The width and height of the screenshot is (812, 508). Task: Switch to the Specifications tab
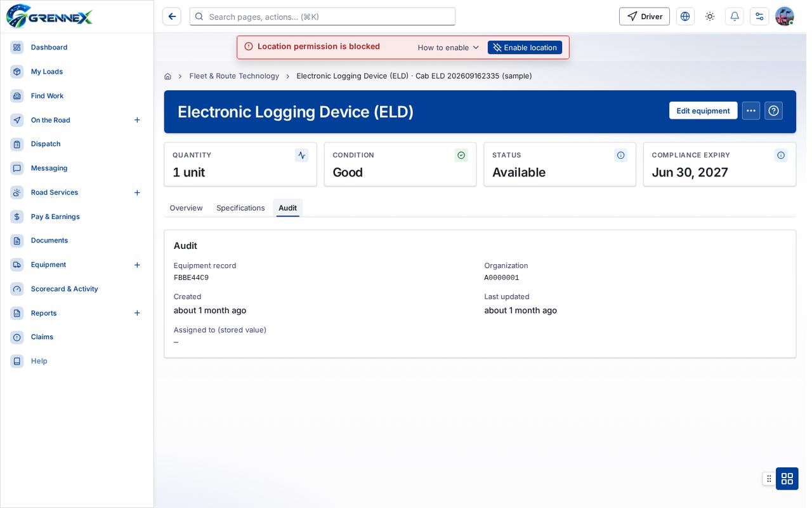pyautogui.click(x=240, y=208)
